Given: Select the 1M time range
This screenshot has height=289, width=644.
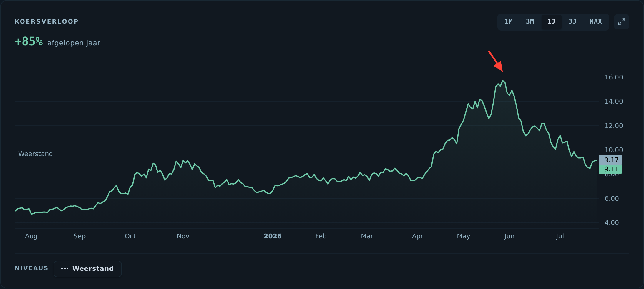Looking at the screenshot, I should (509, 22).
